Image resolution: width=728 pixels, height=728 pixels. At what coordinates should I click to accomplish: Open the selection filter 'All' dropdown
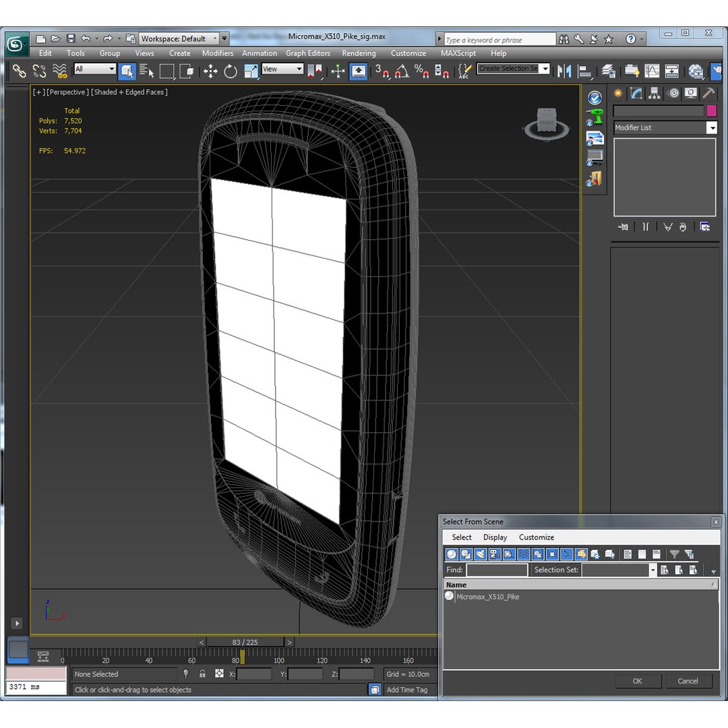[95, 69]
